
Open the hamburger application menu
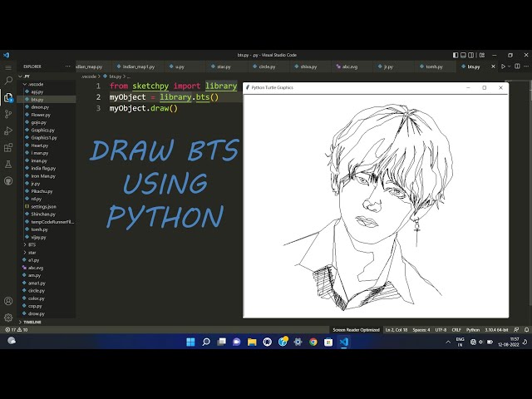[8, 67]
